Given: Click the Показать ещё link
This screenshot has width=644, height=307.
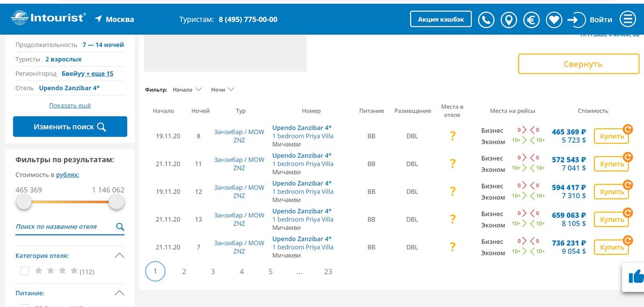Looking at the screenshot, I should (x=70, y=106).
